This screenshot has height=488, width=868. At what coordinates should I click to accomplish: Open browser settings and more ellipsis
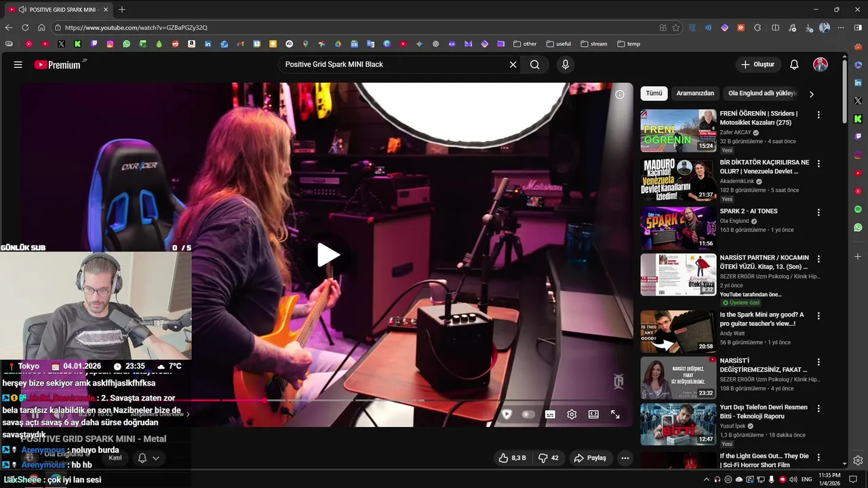(841, 28)
